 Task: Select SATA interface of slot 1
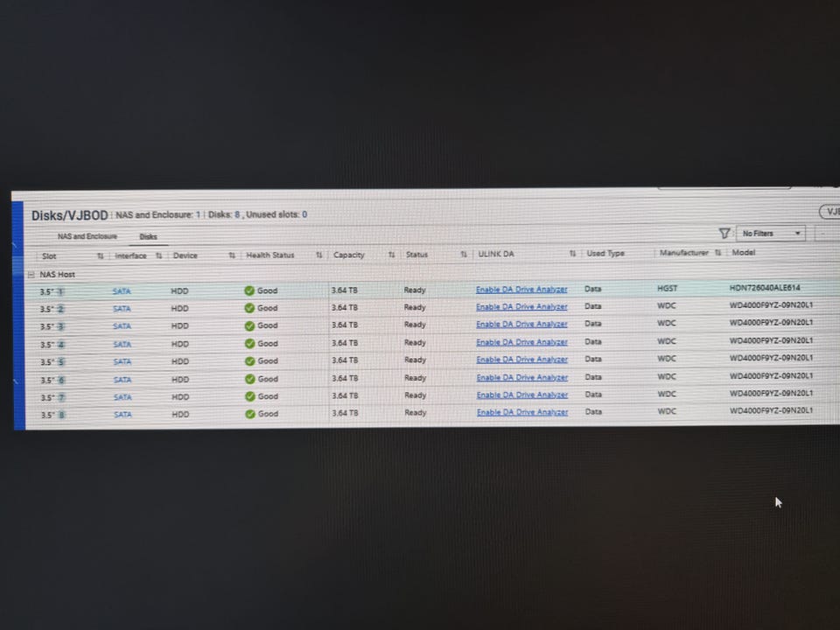click(x=122, y=291)
